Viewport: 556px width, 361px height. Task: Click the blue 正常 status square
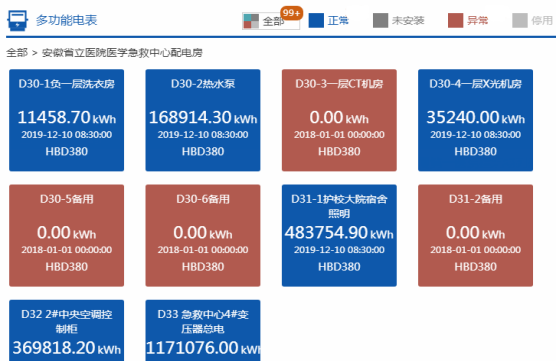(x=316, y=21)
